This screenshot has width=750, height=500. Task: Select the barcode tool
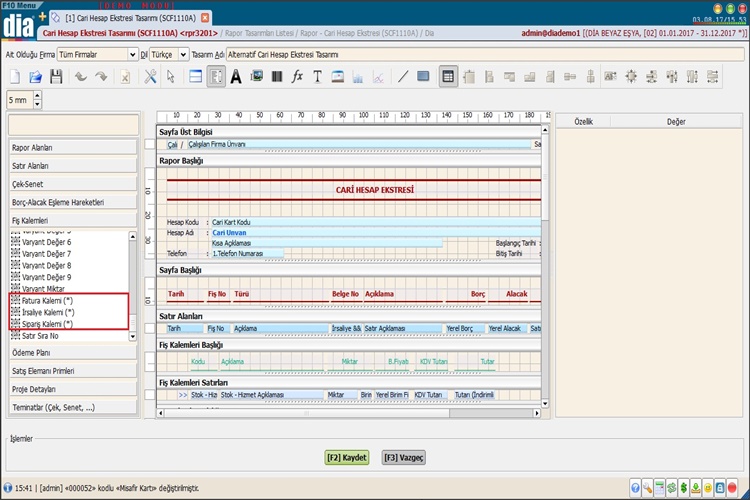click(x=277, y=77)
